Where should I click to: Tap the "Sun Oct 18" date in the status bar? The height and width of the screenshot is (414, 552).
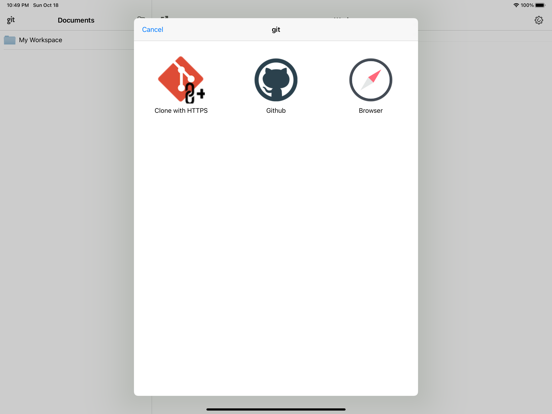(x=46, y=5)
